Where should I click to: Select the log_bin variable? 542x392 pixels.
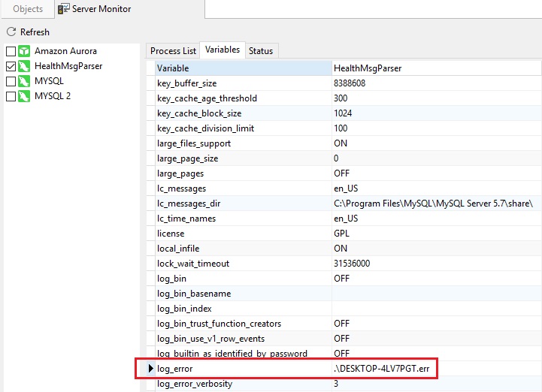pyautogui.click(x=171, y=279)
